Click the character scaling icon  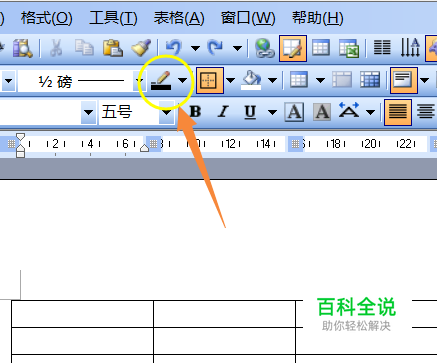coord(349,111)
